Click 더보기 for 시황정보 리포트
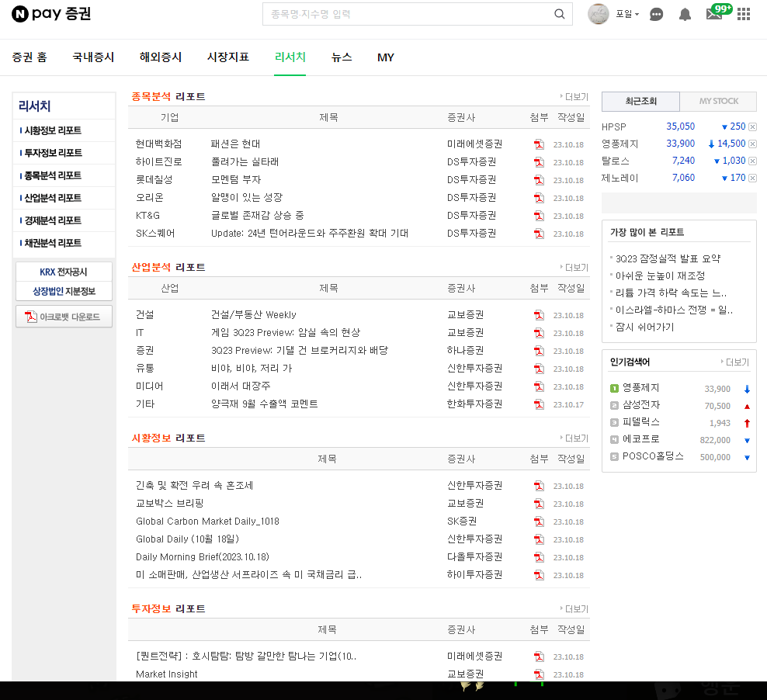The image size is (767, 700). tap(574, 438)
